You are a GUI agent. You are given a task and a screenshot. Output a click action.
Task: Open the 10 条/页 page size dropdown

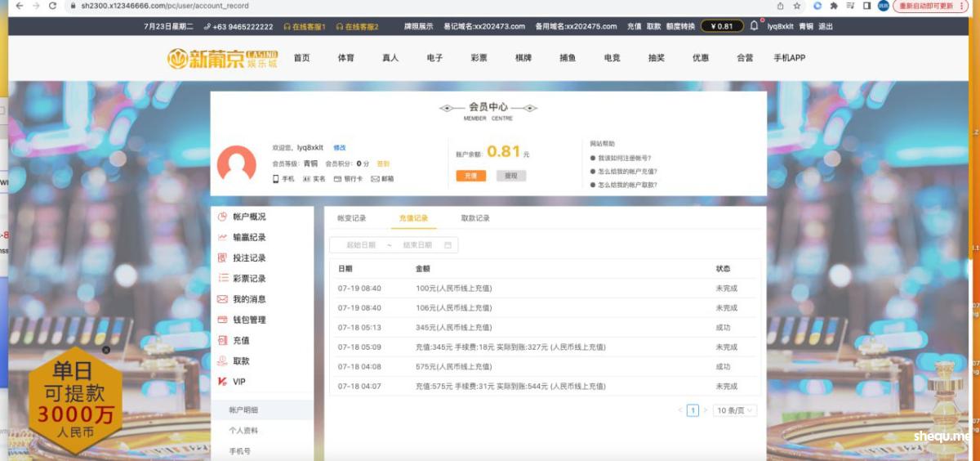(x=735, y=410)
